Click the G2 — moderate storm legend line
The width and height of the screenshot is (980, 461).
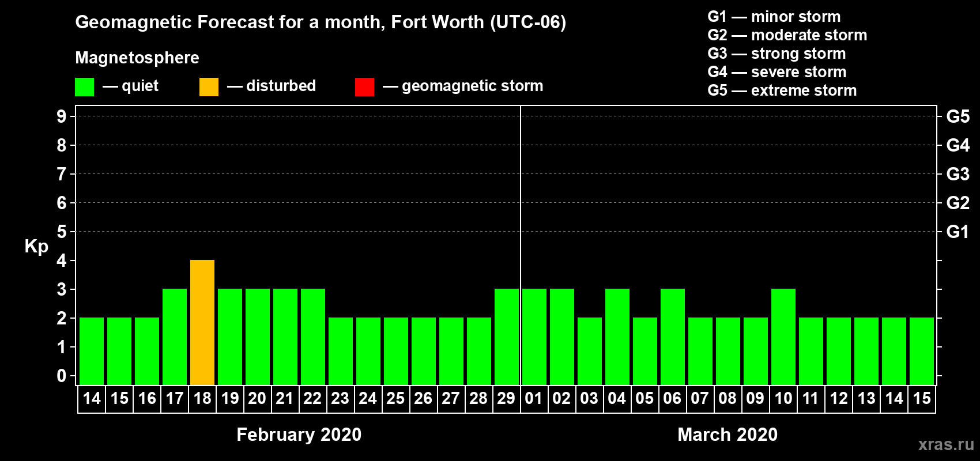[x=787, y=35]
